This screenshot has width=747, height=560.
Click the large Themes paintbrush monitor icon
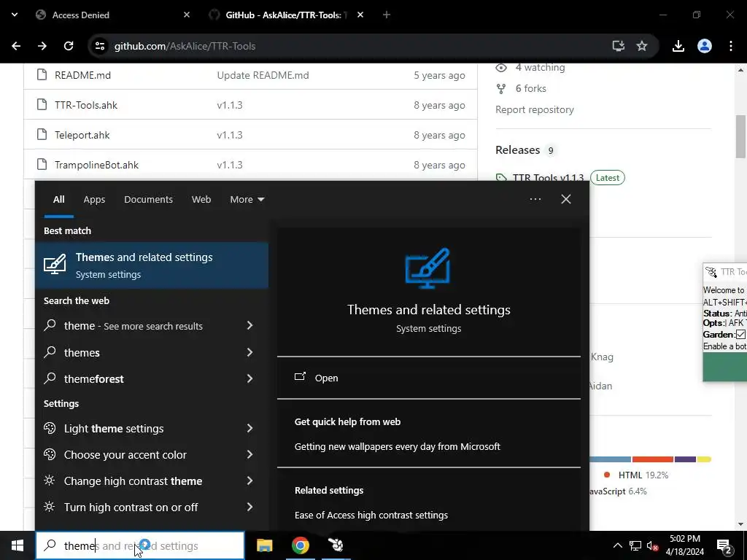(x=427, y=268)
